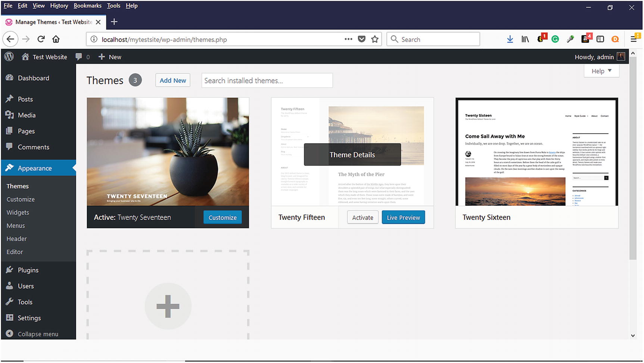
Task: Bookmark this page with the star icon
Action: (x=375, y=39)
